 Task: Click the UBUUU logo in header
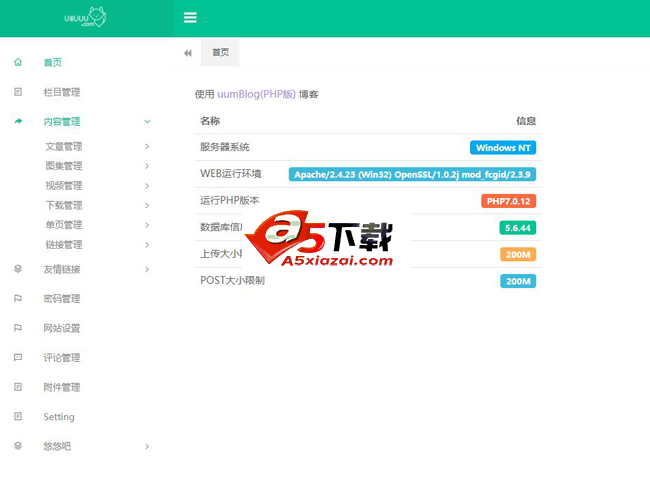coord(85,18)
